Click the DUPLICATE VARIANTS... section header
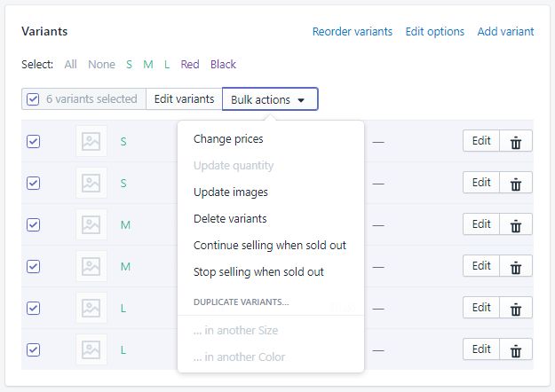Viewport: 555px width, 392px height. pyautogui.click(x=241, y=302)
